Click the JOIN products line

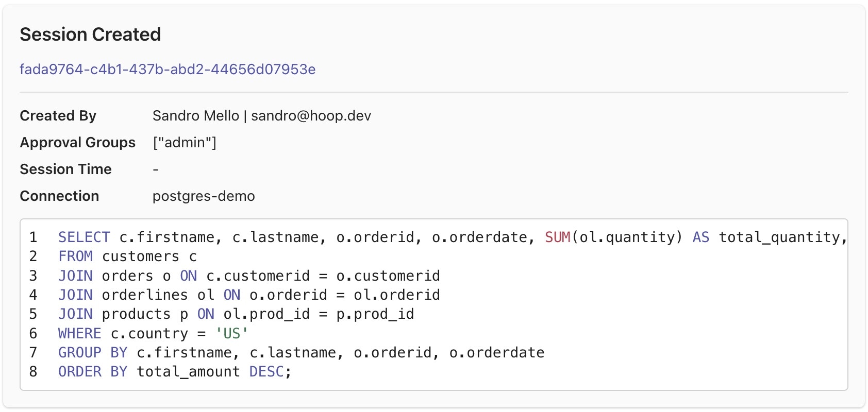pos(236,314)
